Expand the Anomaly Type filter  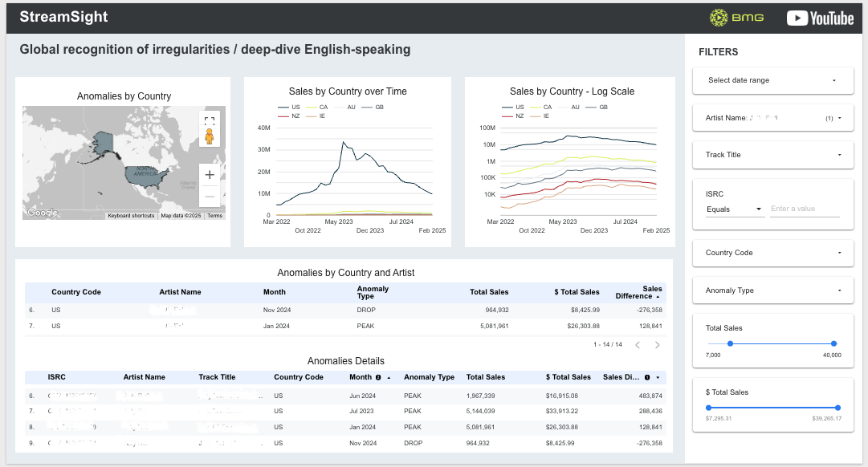(772, 290)
